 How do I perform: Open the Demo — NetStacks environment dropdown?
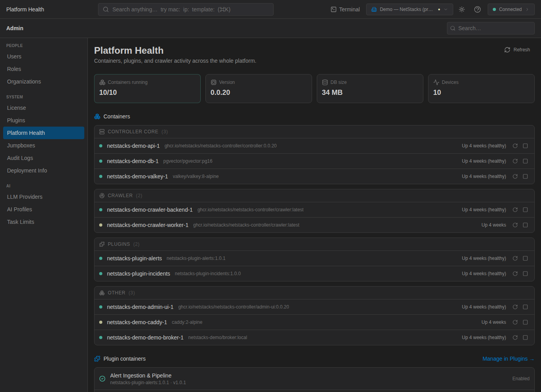click(x=409, y=9)
